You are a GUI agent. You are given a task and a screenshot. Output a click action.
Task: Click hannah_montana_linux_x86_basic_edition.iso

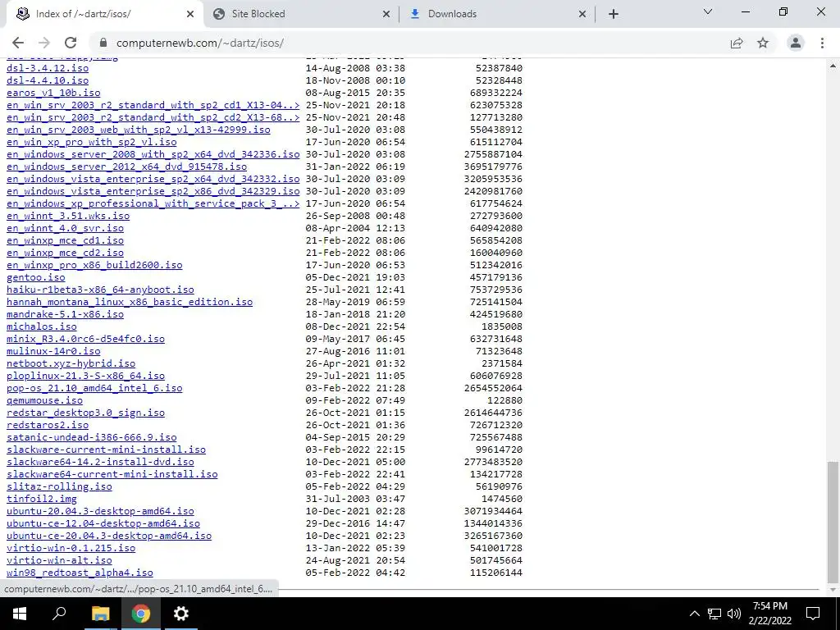130,302
